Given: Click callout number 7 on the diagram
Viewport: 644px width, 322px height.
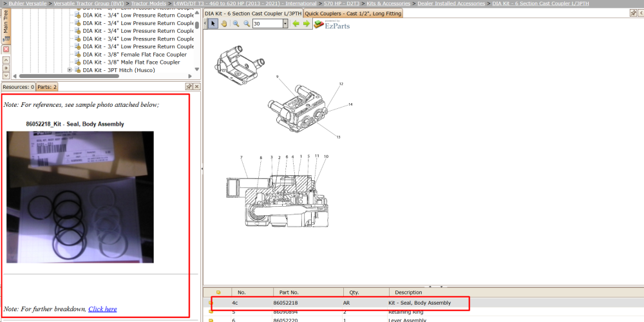Looking at the screenshot, I should (x=241, y=157).
